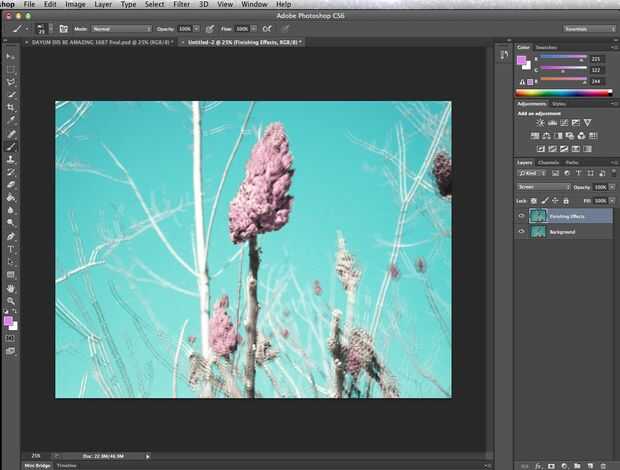
Task: Select the Lasso tool
Action: (10, 82)
